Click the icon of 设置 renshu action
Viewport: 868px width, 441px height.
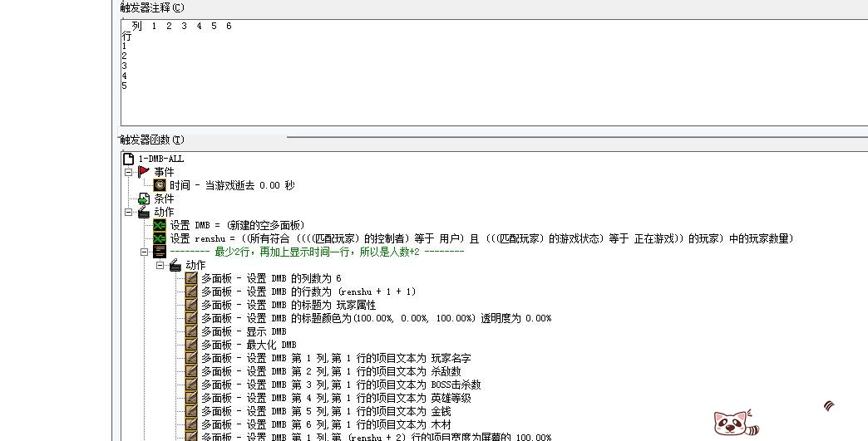click(160, 238)
